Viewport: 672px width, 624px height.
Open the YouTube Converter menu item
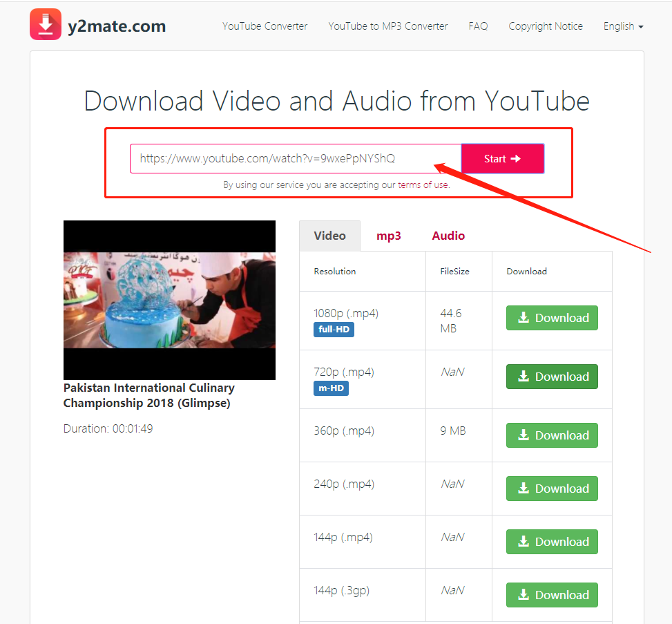pyautogui.click(x=265, y=26)
